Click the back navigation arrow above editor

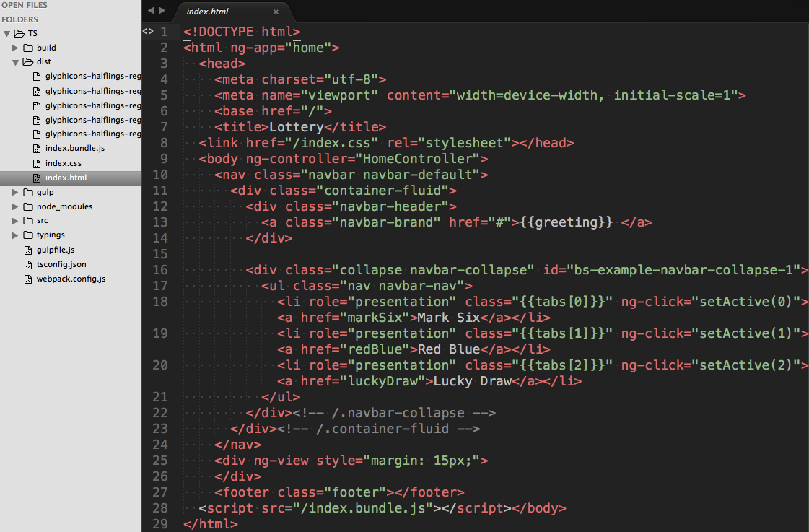click(x=151, y=10)
